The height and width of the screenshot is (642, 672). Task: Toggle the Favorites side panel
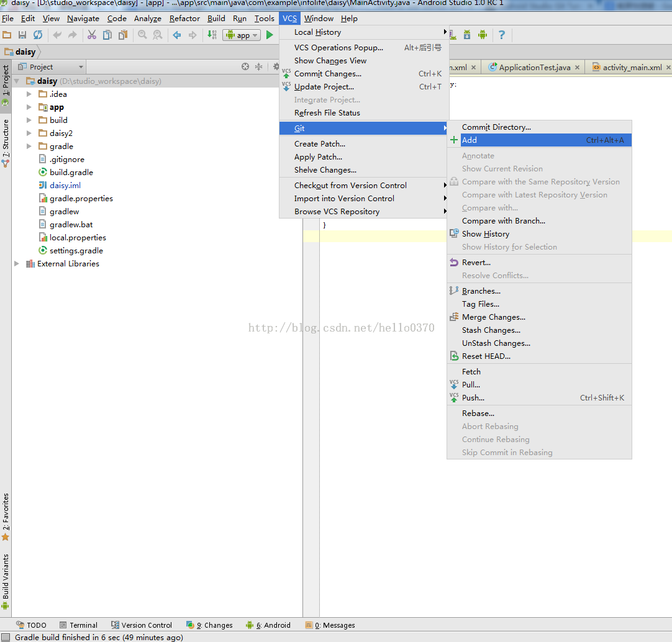pos(6,517)
